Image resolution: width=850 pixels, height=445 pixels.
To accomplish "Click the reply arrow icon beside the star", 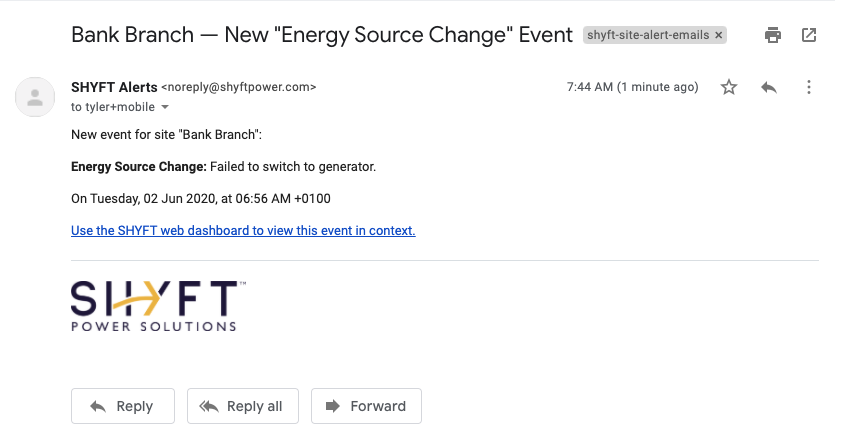I will pos(769,87).
